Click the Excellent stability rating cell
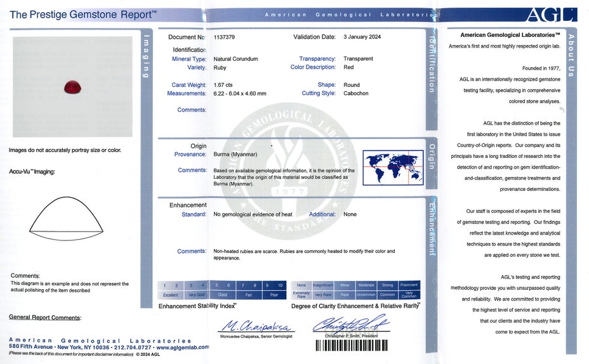This screenshot has width=589, height=364. click(171, 295)
